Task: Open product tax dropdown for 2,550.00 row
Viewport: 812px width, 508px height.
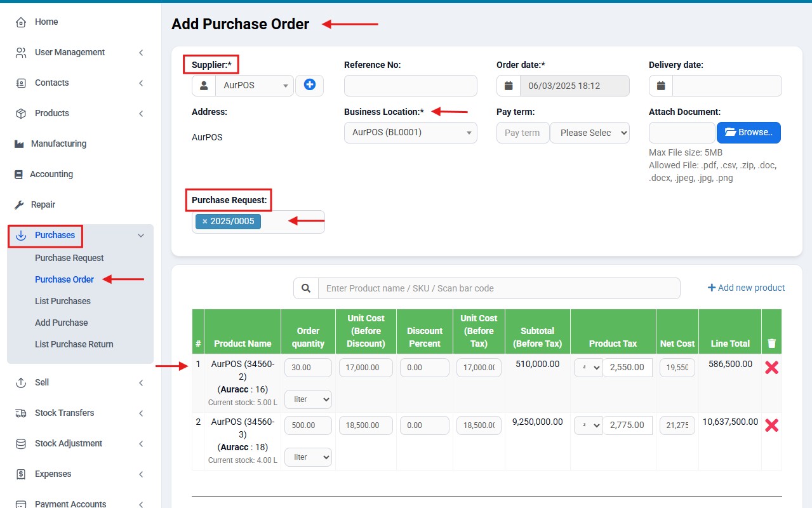Action: [x=588, y=367]
